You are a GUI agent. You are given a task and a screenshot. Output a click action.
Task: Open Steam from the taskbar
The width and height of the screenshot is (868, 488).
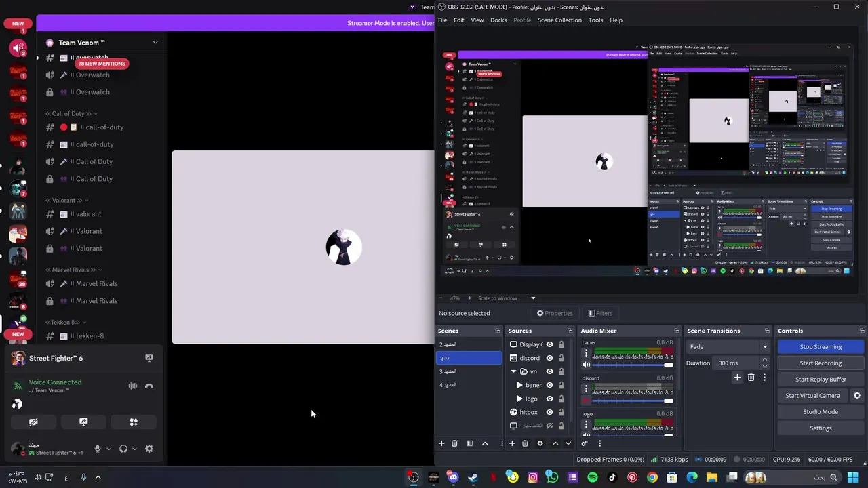(473, 477)
